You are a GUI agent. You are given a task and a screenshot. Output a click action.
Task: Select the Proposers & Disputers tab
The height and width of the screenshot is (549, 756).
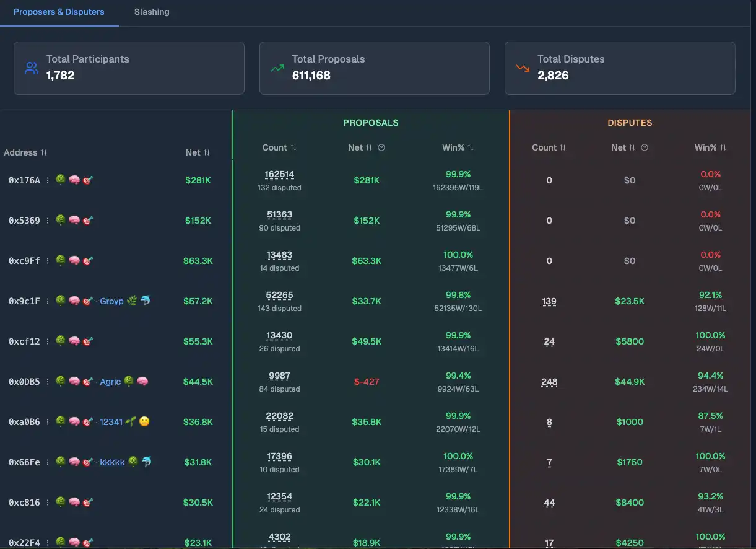point(59,12)
